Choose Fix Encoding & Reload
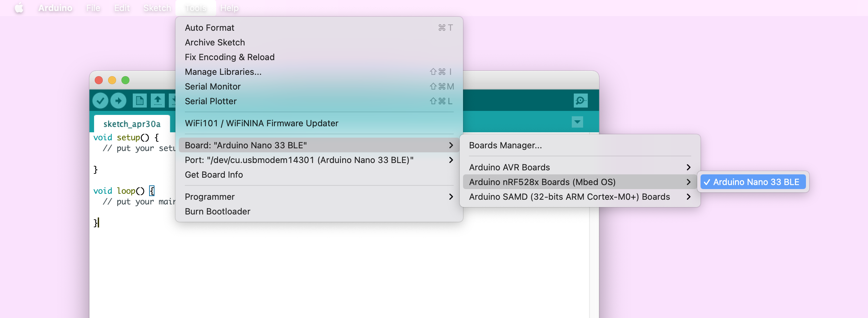Viewport: 868px width, 318px height. pyautogui.click(x=319, y=57)
